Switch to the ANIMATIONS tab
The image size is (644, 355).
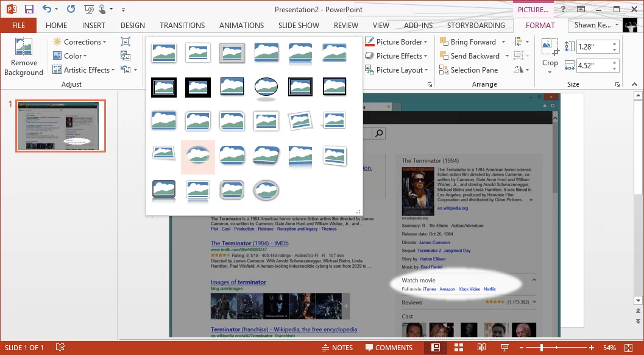(241, 25)
